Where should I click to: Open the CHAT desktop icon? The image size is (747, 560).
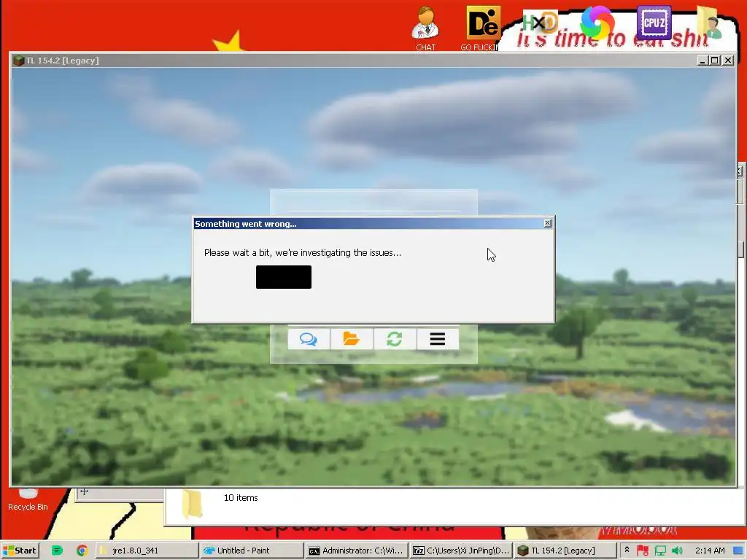point(425,28)
